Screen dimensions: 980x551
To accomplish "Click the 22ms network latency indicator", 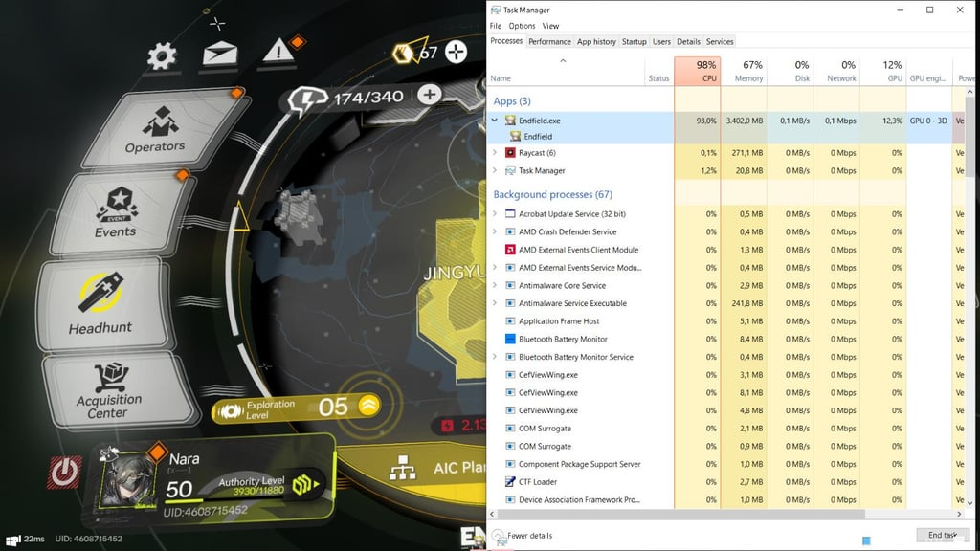I will [x=26, y=539].
